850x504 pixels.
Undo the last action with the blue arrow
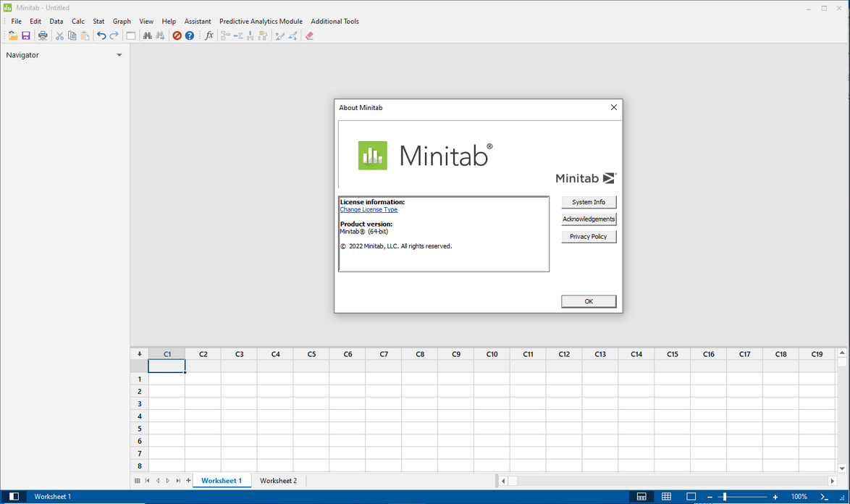[x=101, y=35]
